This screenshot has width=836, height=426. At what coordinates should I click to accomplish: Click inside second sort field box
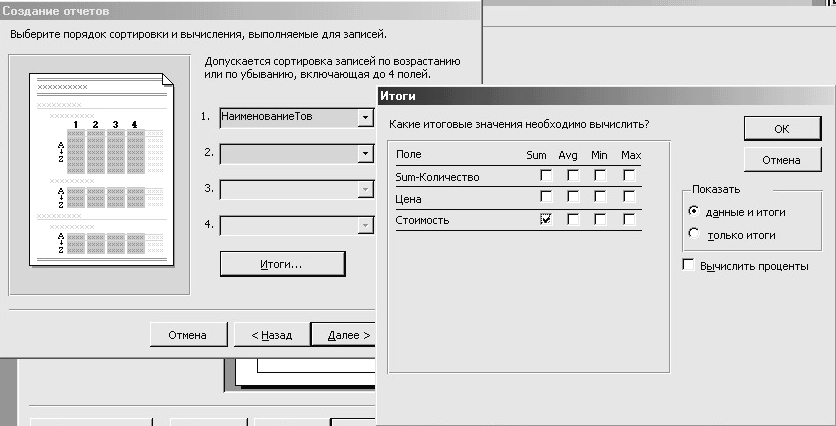(x=287, y=153)
